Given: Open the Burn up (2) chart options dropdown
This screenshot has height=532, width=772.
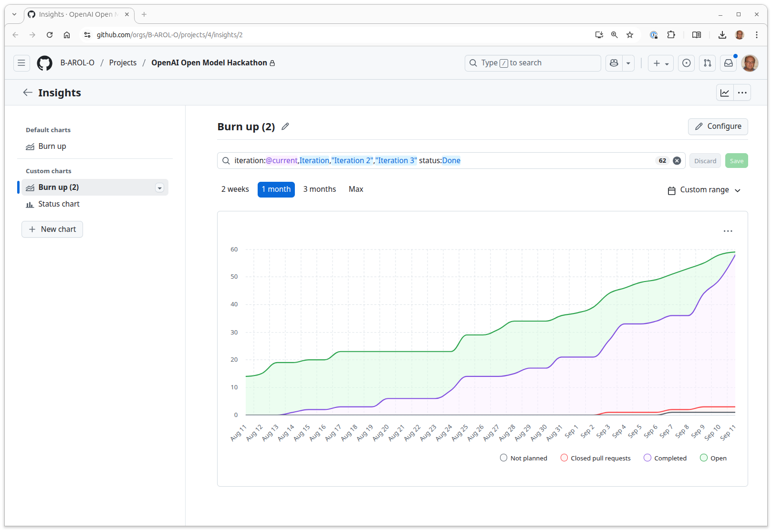Looking at the screenshot, I should pos(160,188).
